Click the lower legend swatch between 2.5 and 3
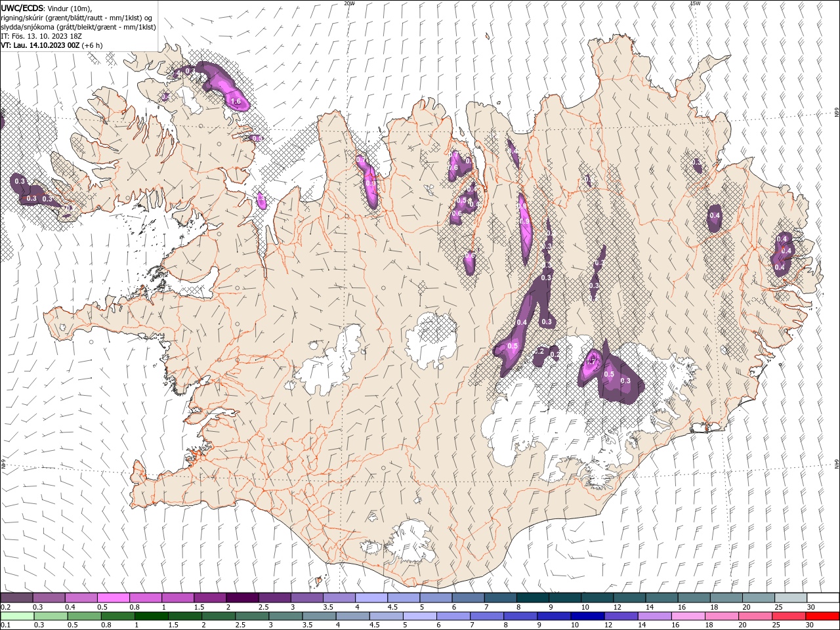The width and height of the screenshot is (840, 630). pyautogui.click(x=251, y=616)
